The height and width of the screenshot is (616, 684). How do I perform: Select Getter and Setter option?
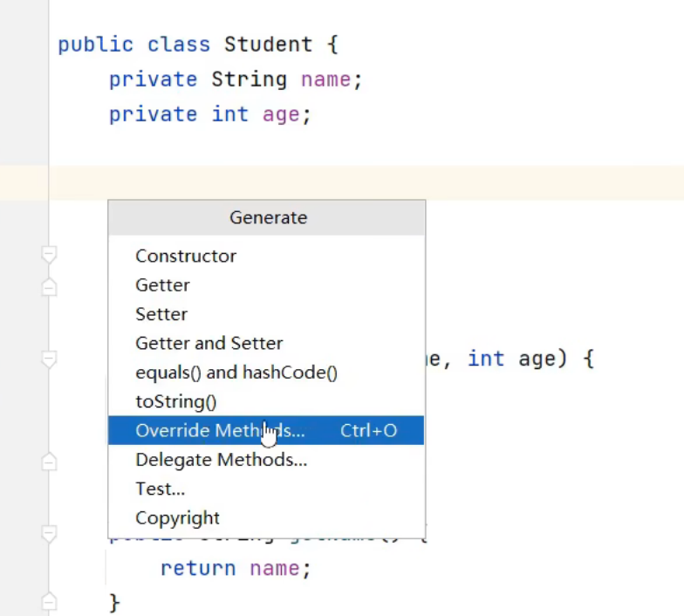click(x=267, y=344)
